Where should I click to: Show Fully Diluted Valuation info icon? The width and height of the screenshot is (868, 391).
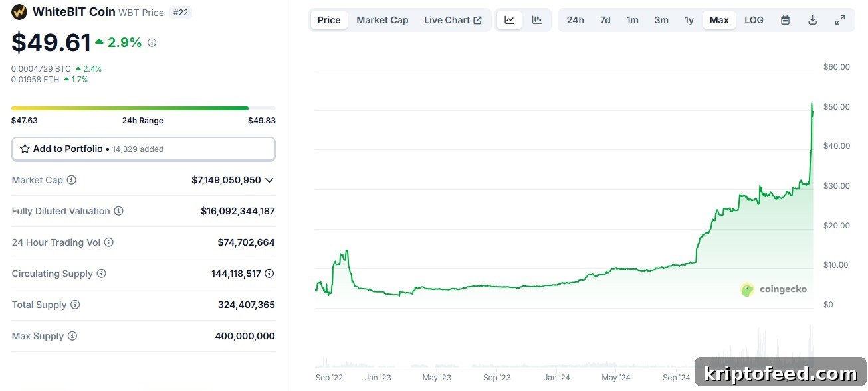pos(118,211)
